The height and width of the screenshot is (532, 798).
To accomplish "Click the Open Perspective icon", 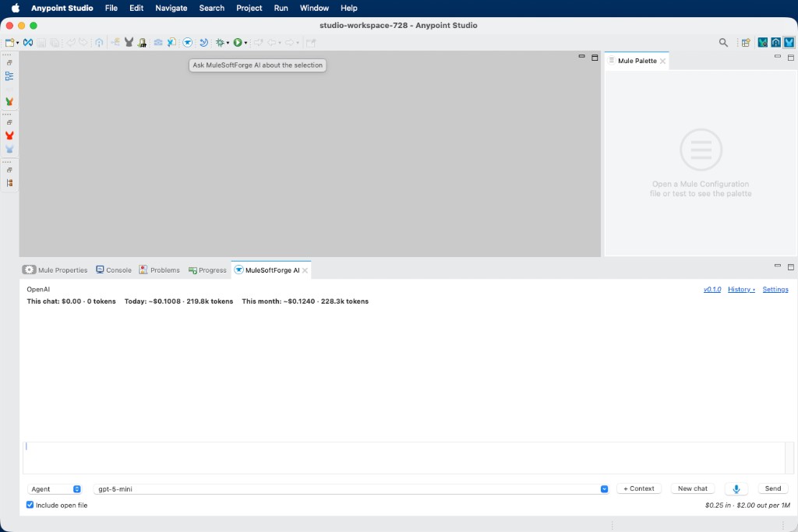I will coord(746,43).
